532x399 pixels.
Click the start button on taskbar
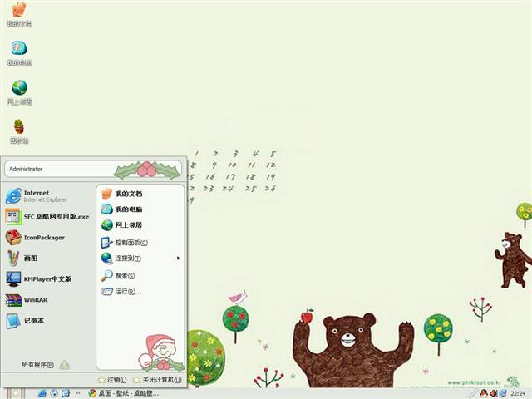[x=15, y=393]
